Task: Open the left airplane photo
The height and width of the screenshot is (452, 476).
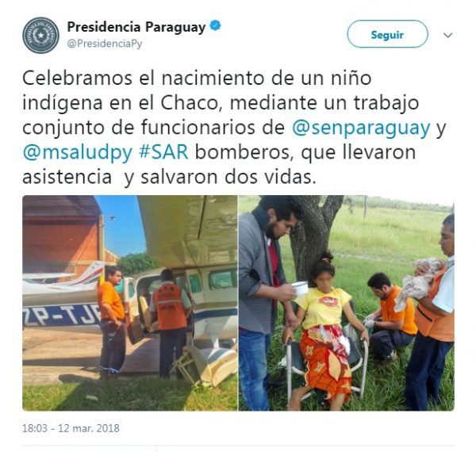Action: [x=130, y=303]
